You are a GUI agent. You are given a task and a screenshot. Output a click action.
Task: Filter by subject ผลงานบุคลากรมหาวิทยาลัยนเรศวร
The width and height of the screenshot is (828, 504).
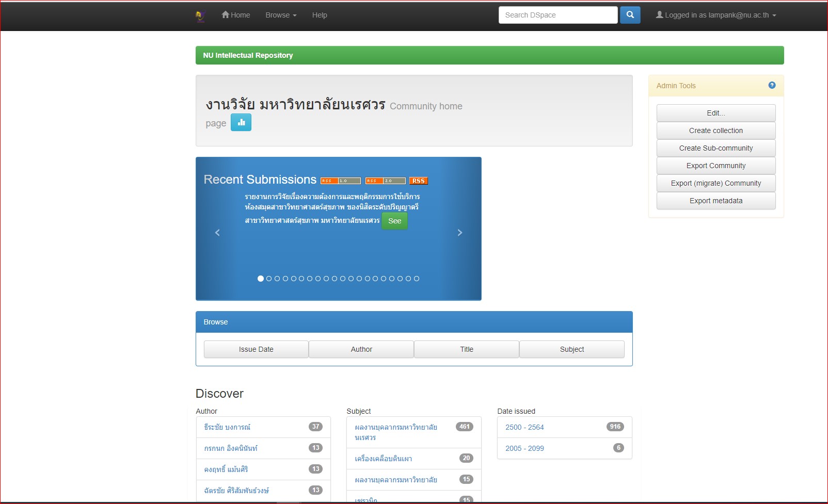pos(396,432)
